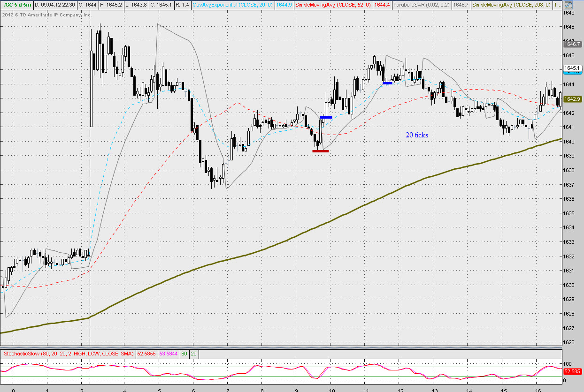Click the stochastic value 52.5855 in lower header

pyautogui.click(x=146, y=353)
